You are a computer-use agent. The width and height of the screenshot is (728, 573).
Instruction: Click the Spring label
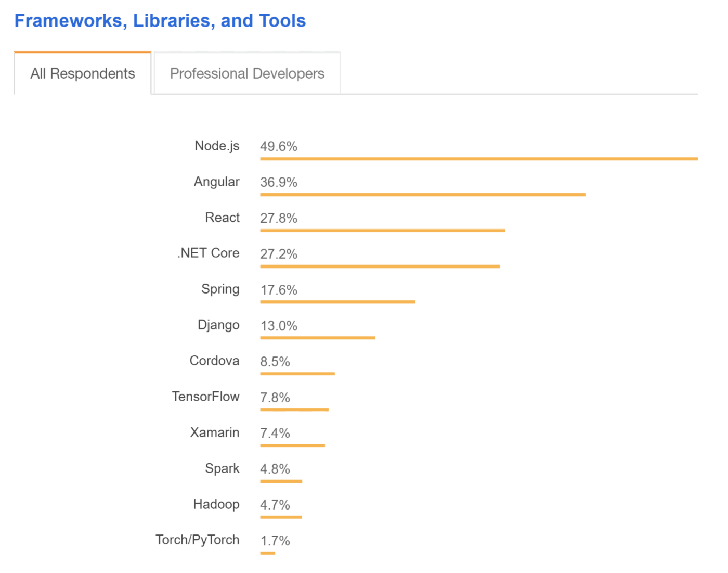pos(220,289)
